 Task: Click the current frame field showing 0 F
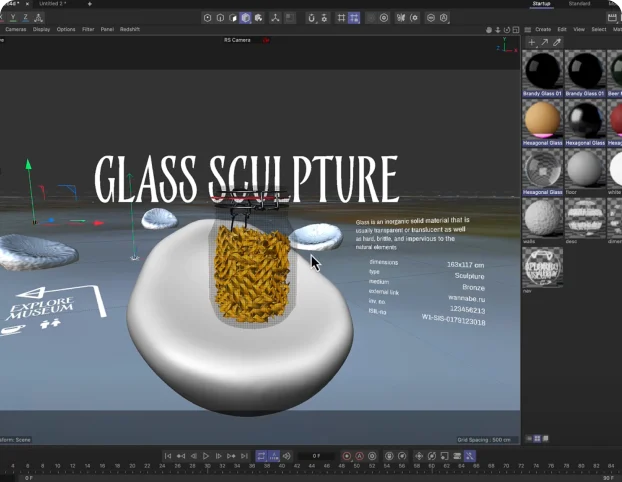coord(316,456)
